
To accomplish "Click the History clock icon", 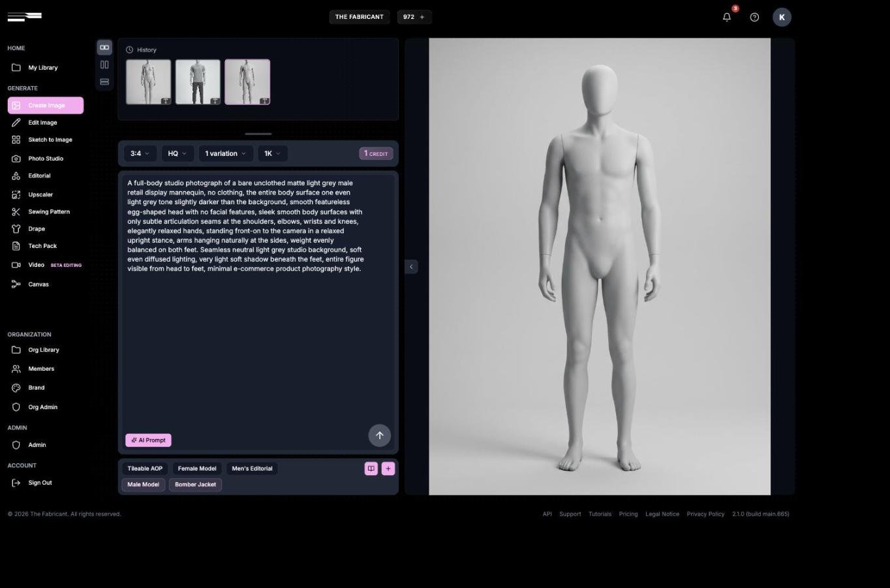I will (x=129, y=50).
